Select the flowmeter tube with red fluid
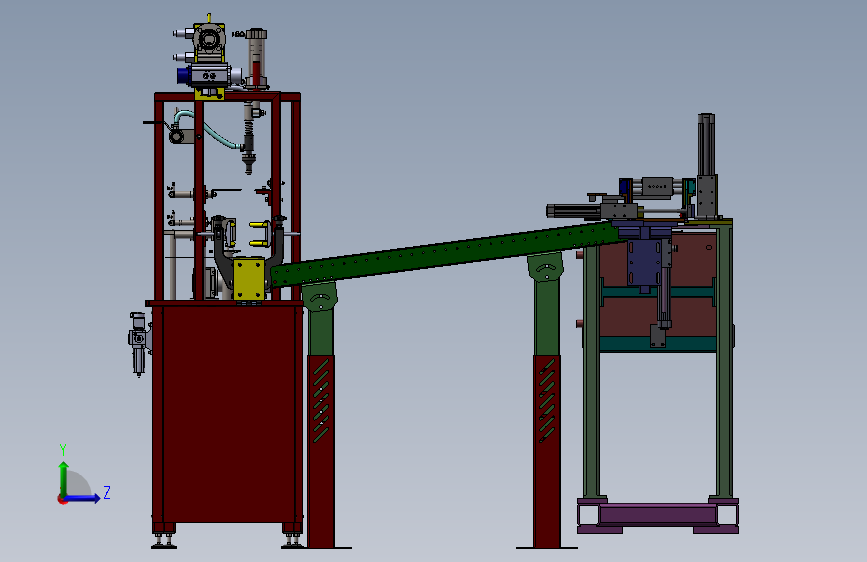The width and height of the screenshot is (867, 562). [x=256, y=58]
